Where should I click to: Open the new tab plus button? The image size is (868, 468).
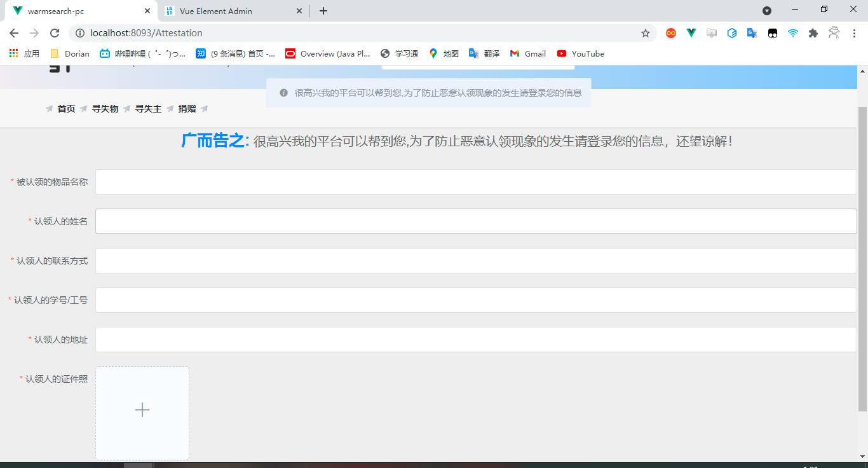323,11
